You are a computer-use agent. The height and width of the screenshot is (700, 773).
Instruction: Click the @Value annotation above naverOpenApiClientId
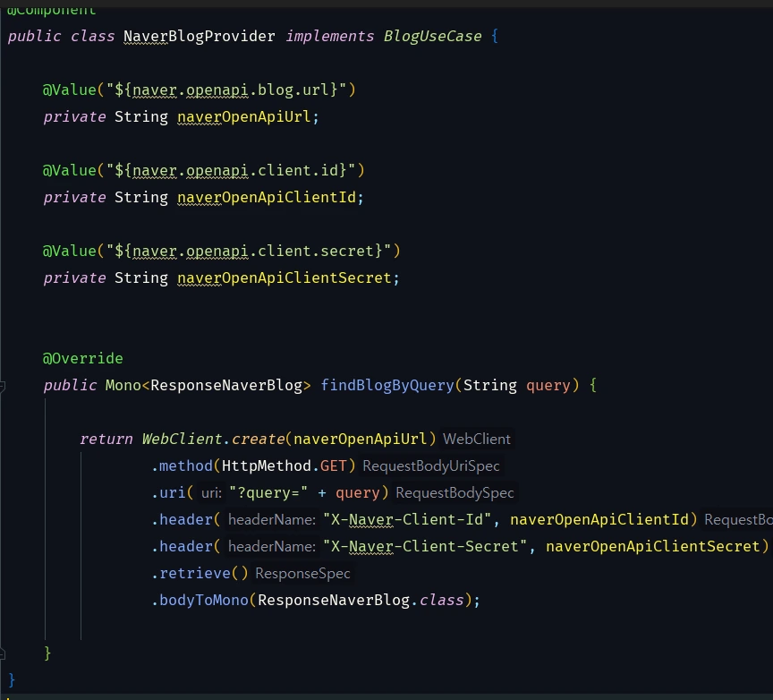tap(70, 171)
